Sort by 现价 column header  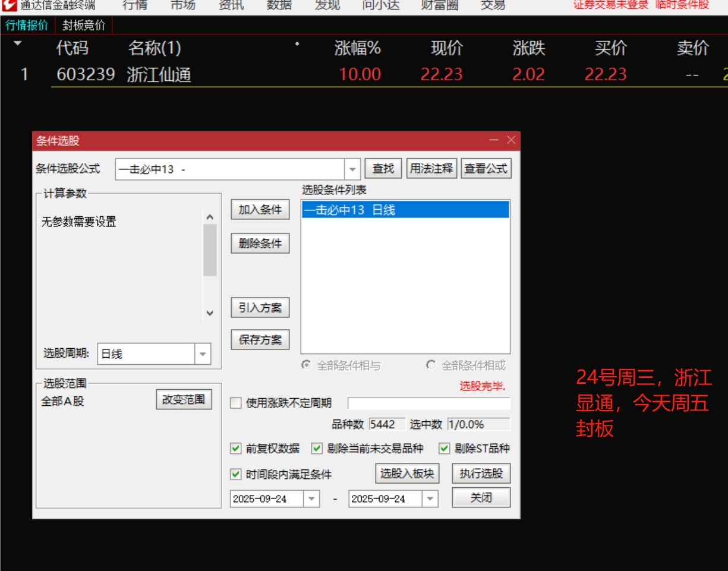pos(446,48)
